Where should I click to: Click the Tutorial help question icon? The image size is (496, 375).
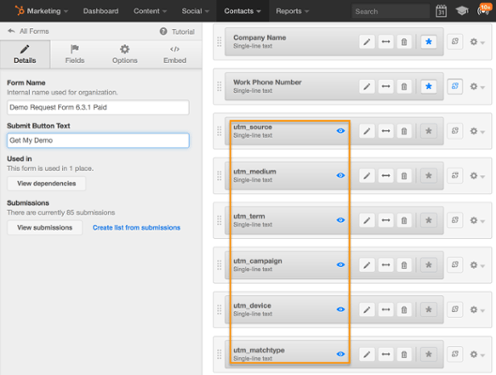click(163, 31)
